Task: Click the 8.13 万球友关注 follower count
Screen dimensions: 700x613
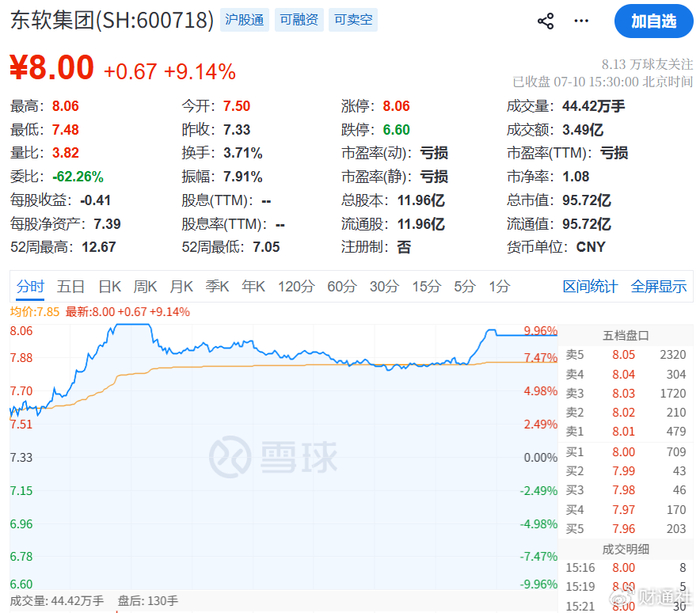Action: [x=647, y=65]
